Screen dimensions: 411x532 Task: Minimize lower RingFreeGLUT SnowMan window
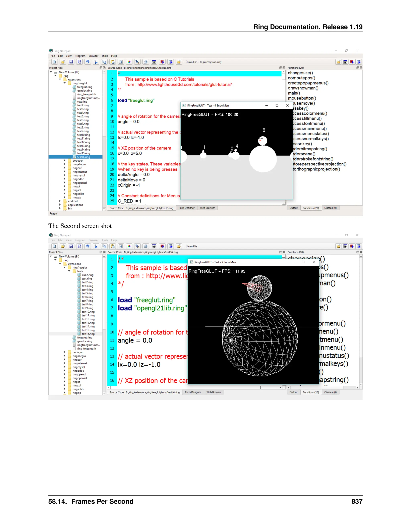click(293, 262)
